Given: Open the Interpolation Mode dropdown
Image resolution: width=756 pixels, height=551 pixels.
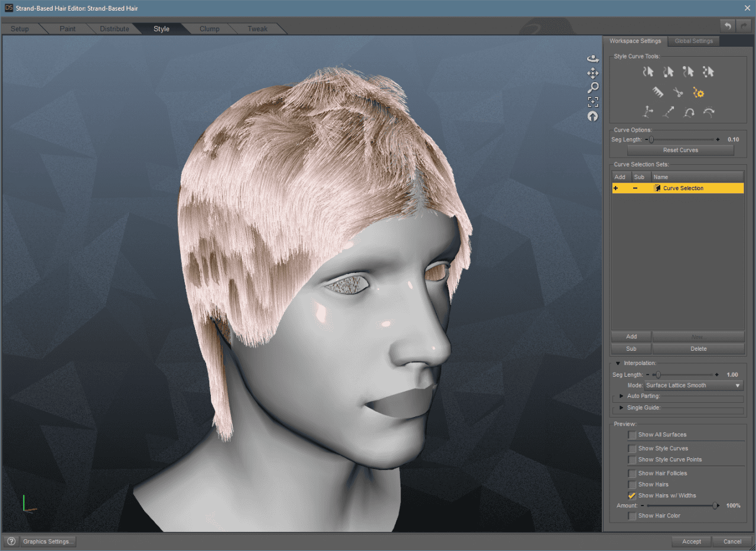Looking at the screenshot, I should 692,385.
